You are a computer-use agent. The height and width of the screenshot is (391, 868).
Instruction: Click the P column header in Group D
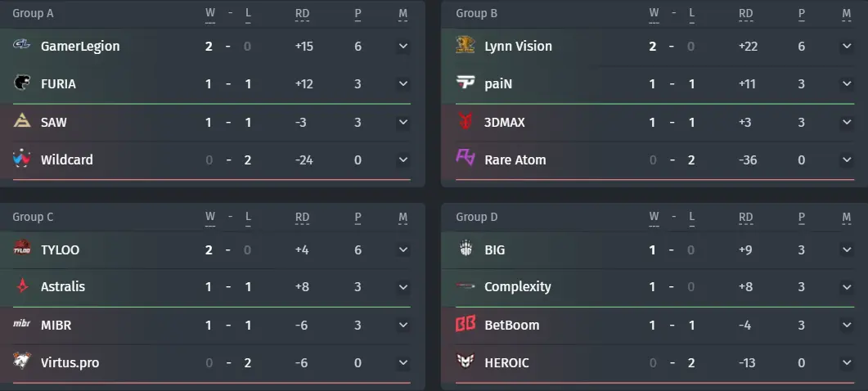coord(801,218)
